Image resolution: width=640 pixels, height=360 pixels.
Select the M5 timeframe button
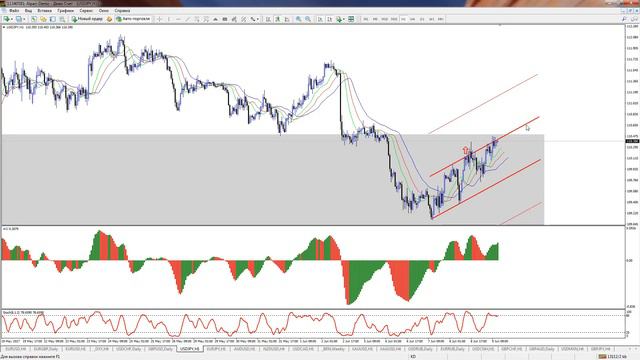coord(375,19)
